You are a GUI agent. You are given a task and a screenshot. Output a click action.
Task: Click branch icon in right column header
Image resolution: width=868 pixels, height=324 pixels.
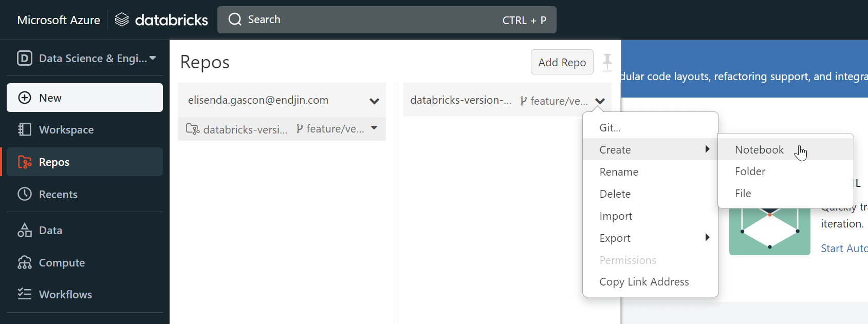pyautogui.click(x=523, y=101)
